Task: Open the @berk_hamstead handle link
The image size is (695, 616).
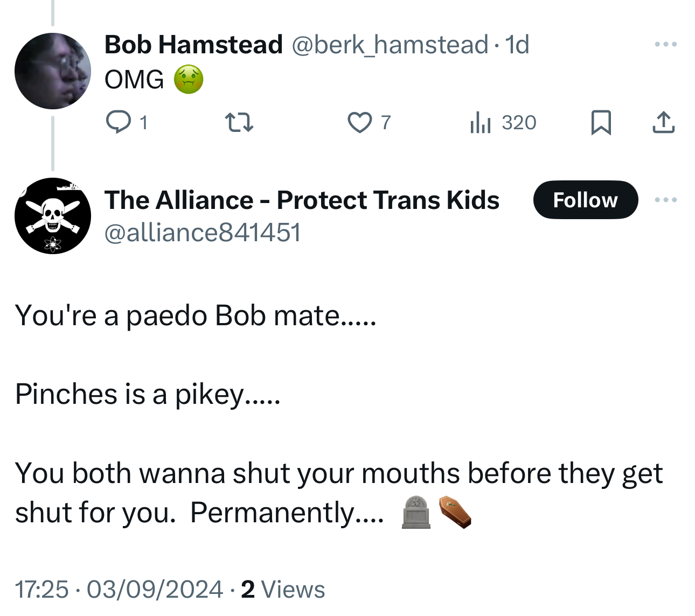Action: (x=390, y=44)
